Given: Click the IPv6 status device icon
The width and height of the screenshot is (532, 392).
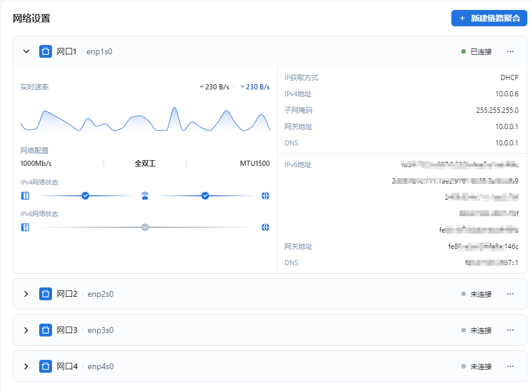Looking at the screenshot, I should click(x=25, y=227).
